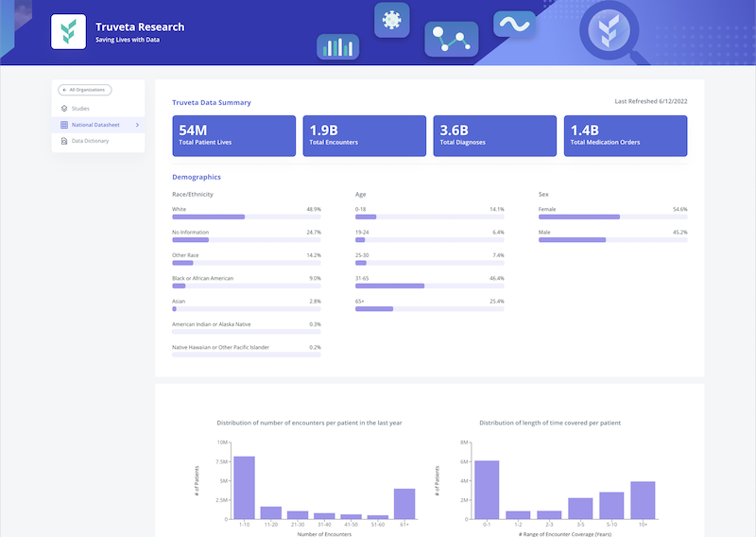Click the 3.6B Total Diagnoses card

click(x=494, y=135)
